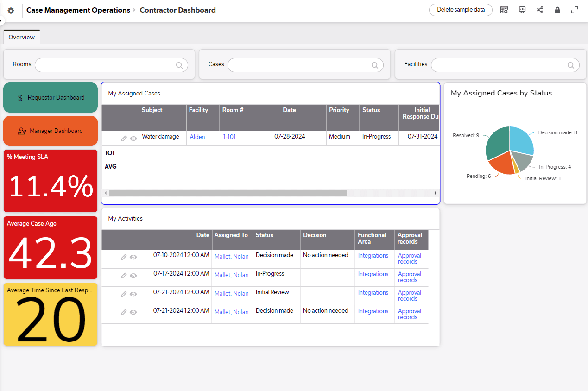Click the lock permissions icon

click(x=557, y=10)
